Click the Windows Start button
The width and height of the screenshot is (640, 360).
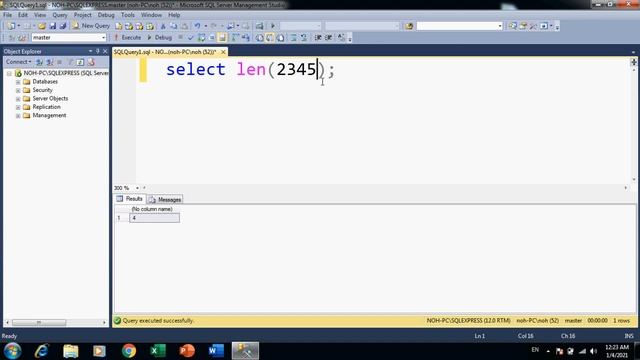13,351
